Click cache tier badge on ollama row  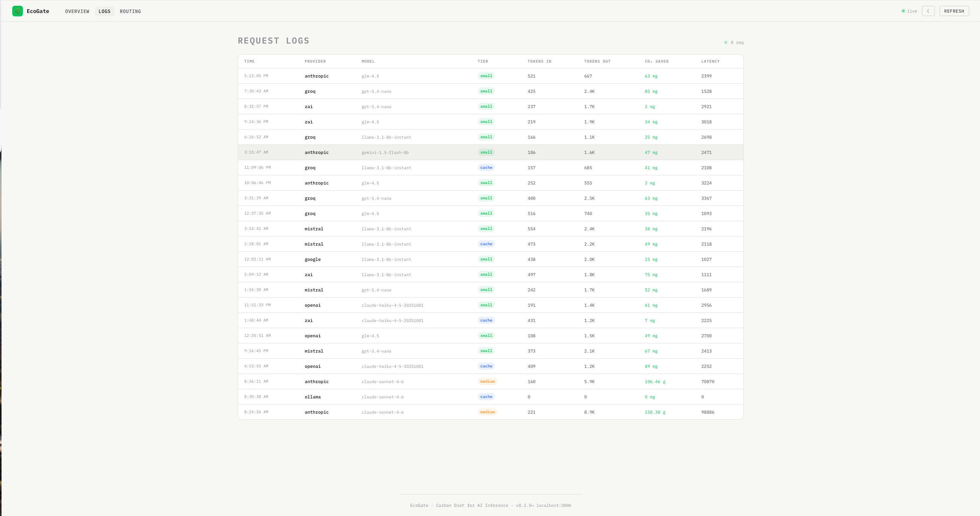click(x=486, y=397)
